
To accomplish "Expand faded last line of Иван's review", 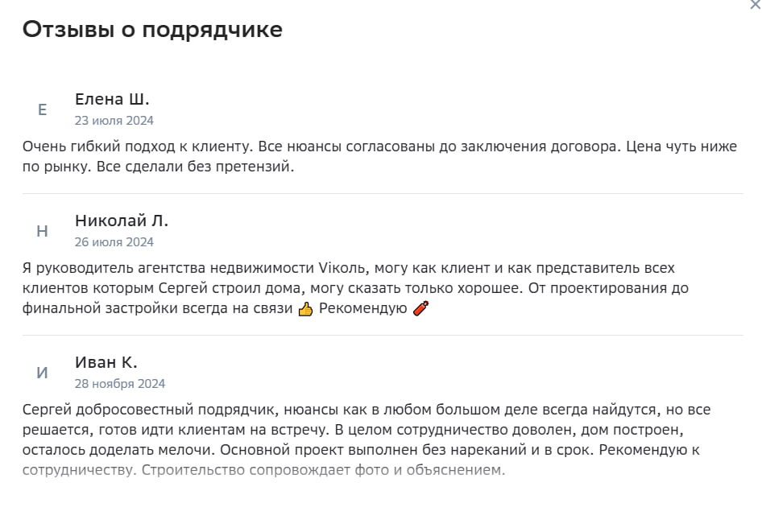I will (x=264, y=470).
